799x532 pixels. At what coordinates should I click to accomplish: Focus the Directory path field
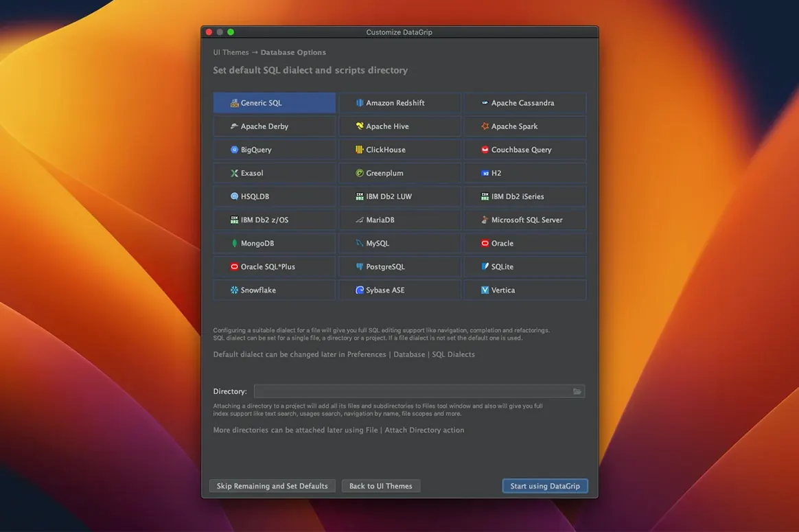[419, 391]
